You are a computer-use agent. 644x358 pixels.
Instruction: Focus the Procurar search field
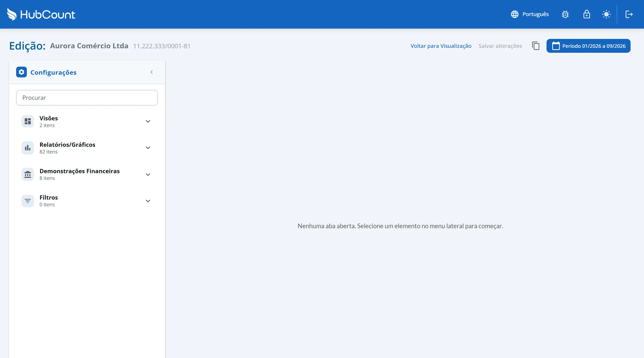pyautogui.click(x=87, y=98)
